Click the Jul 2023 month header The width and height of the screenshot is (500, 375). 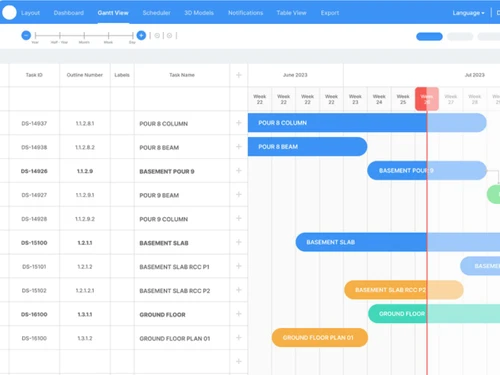click(x=475, y=75)
